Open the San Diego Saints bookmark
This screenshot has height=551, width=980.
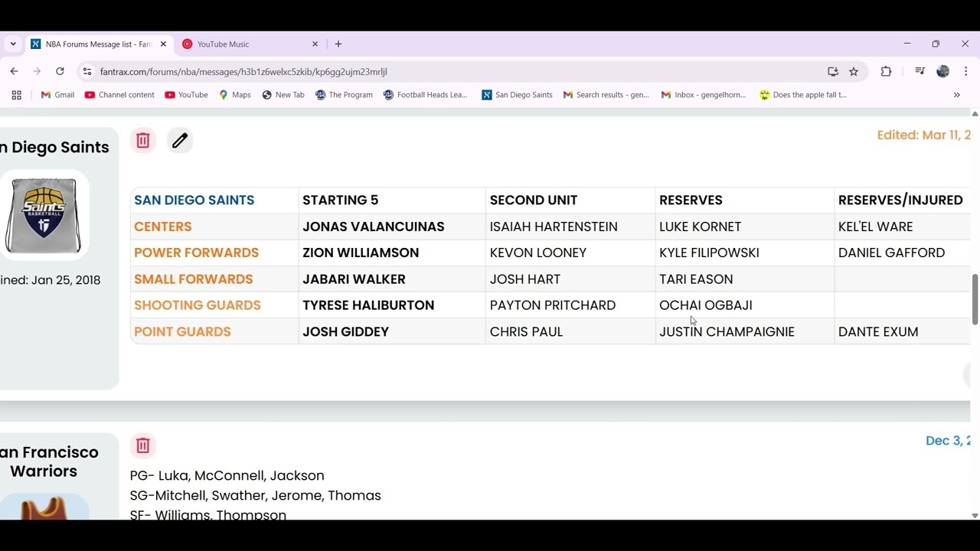point(517,95)
